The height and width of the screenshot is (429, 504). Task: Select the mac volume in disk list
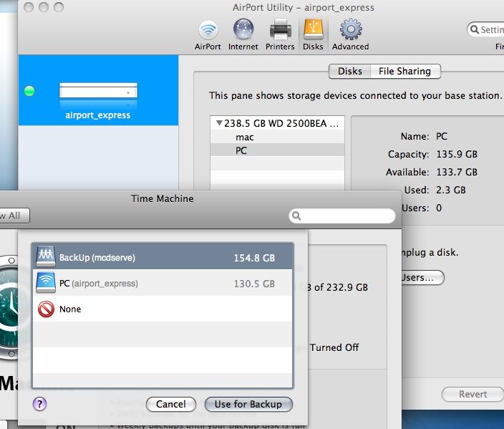[x=277, y=138]
